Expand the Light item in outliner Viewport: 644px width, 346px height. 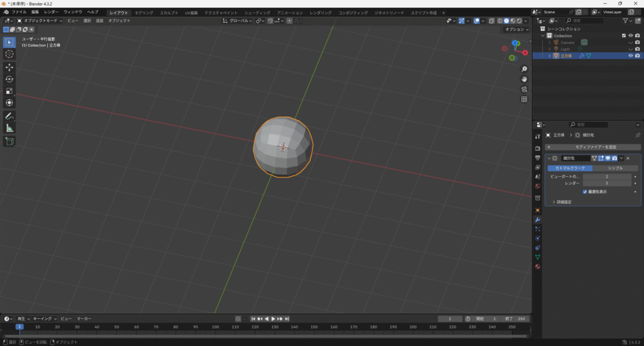tap(549, 49)
